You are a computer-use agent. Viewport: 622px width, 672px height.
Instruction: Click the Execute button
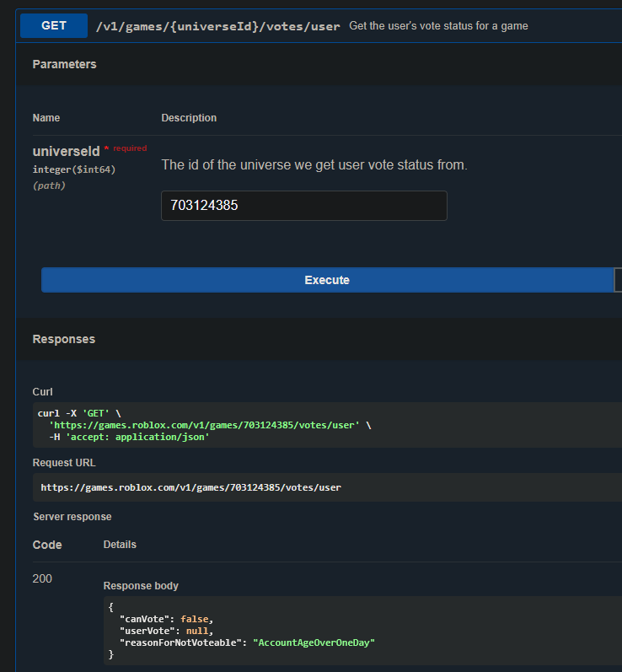coord(327,280)
